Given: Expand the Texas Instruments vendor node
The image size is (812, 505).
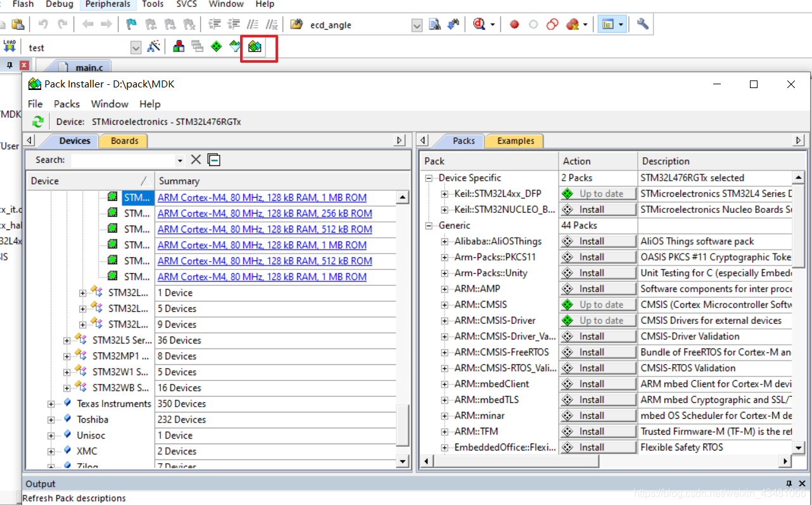Looking at the screenshot, I should (51, 404).
